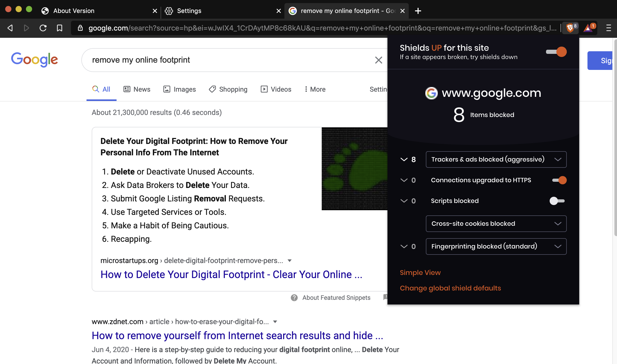Click the About Featured Snippets link

tap(336, 298)
